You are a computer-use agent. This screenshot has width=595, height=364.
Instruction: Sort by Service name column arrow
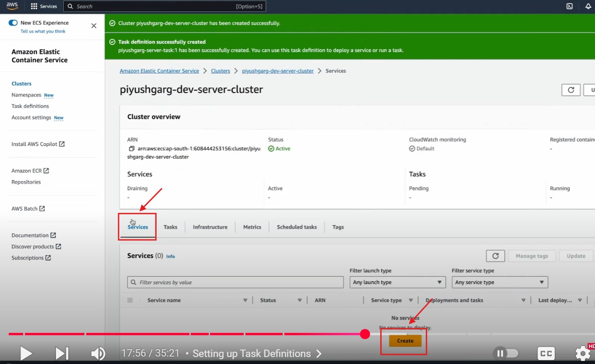245,300
